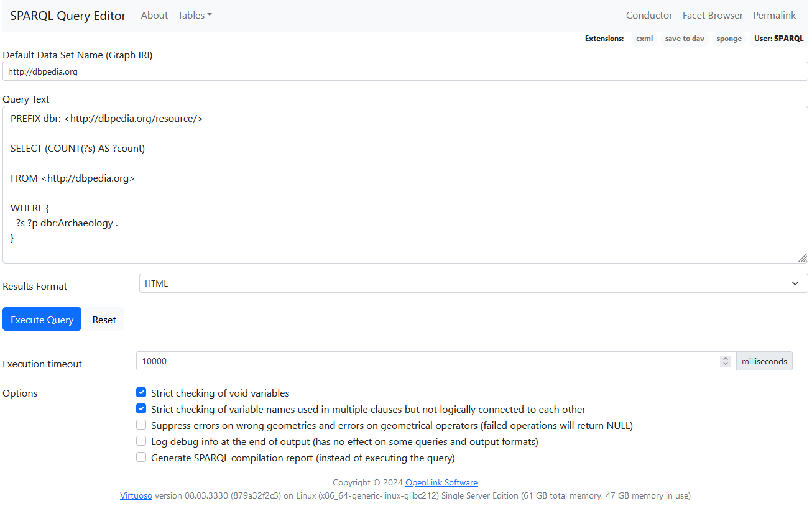This screenshot has width=812, height=506.
Task: Check Generate SPARQL compilation report
Action: pyautogui.click(x=141, y=458)
